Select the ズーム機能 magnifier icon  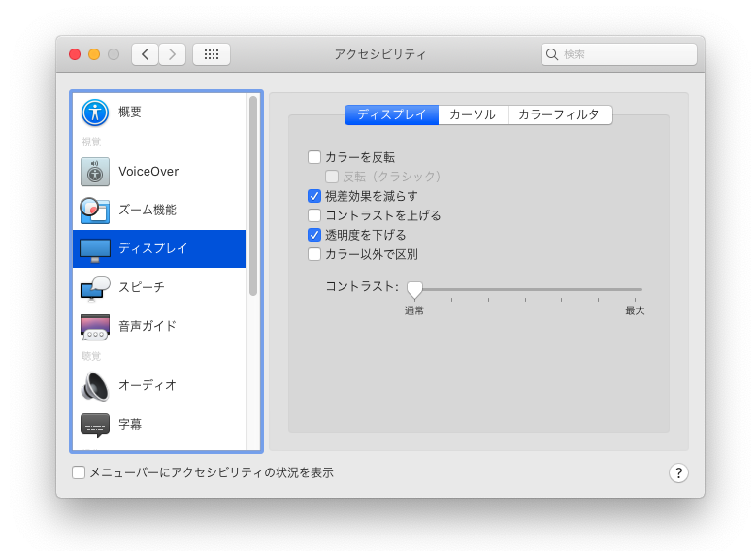[x=94, y=210]
